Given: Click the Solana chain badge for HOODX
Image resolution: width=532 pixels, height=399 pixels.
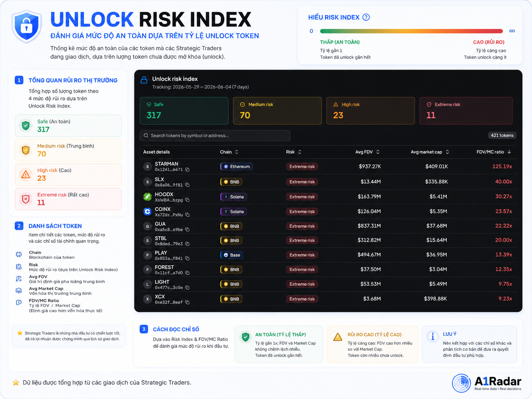Looking at the screenshot, I should tap(234, 197).
